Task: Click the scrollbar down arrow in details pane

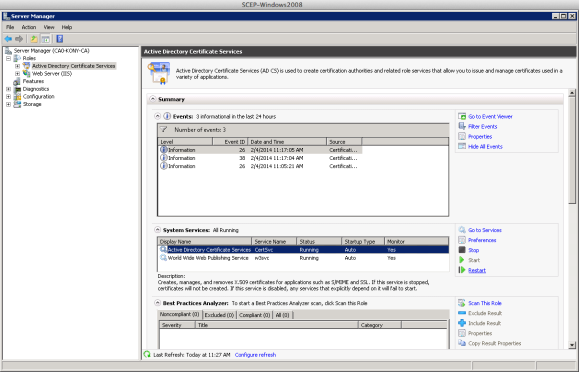Action: [572, 345]
